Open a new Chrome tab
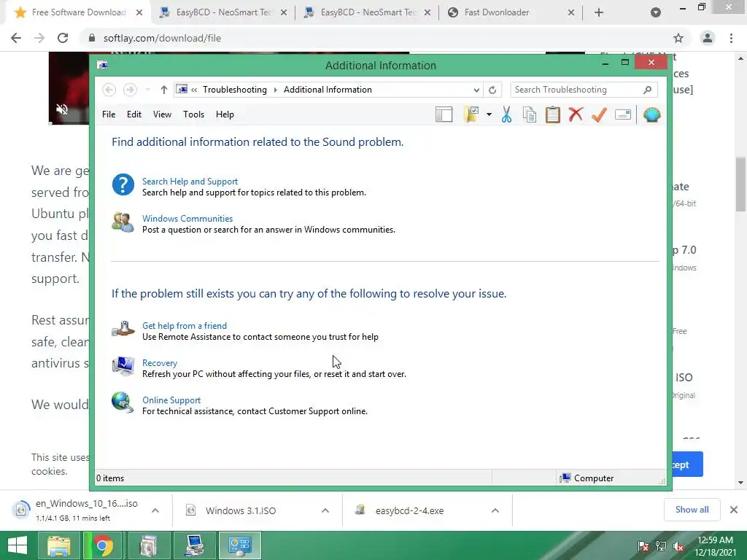Viewport: 747px width, 560px height. coord(599,12)
